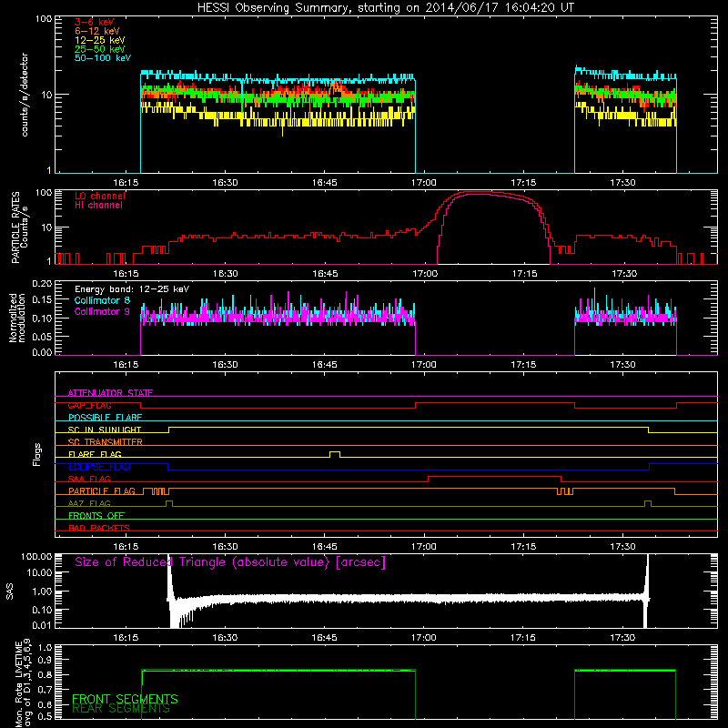728x728 pixels.
Task: Click the GAP_FLAG label
Action: (89, 405)
